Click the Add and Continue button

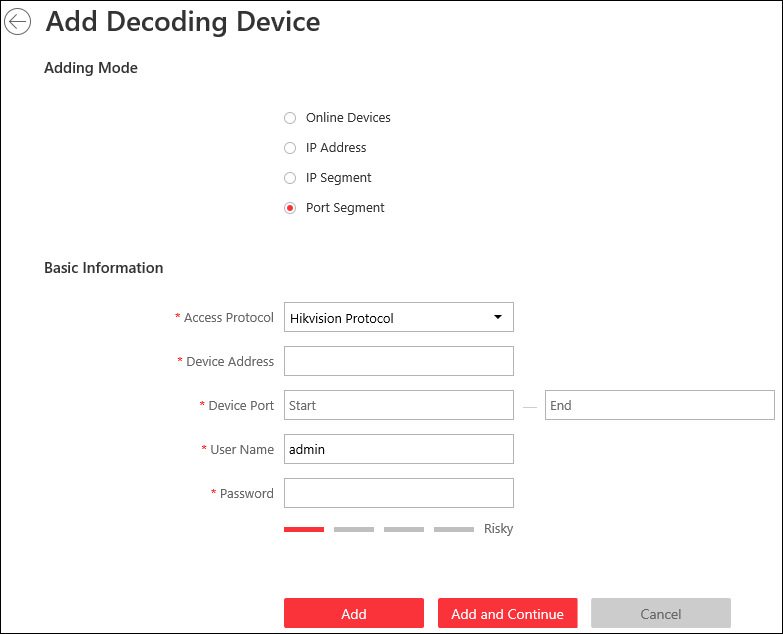tap(507, 614)
